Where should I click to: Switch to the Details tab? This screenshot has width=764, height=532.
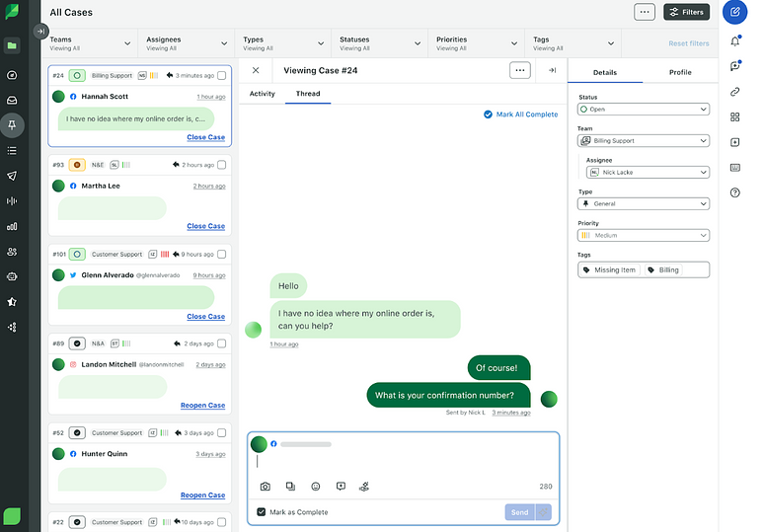point(605,72)
